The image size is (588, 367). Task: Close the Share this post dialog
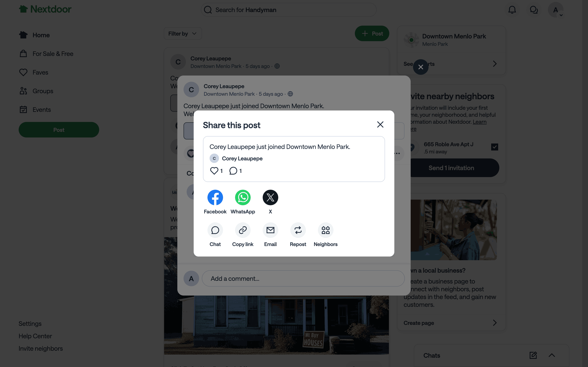click(380, 124)
